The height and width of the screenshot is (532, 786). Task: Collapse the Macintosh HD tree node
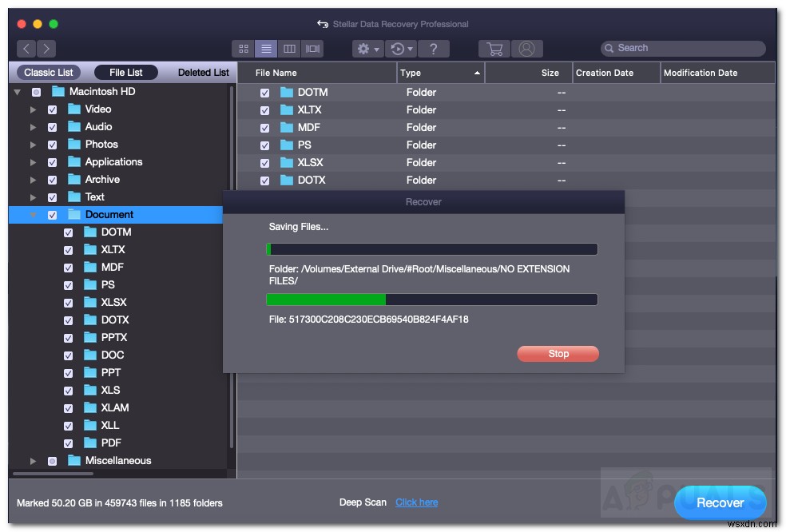18,92
